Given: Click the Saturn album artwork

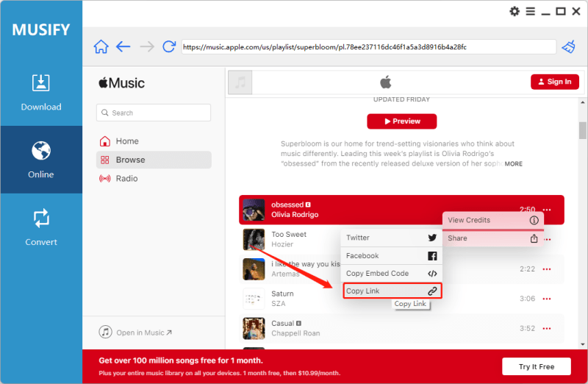Looking at the screenshot, I should (x=254, y=299).
